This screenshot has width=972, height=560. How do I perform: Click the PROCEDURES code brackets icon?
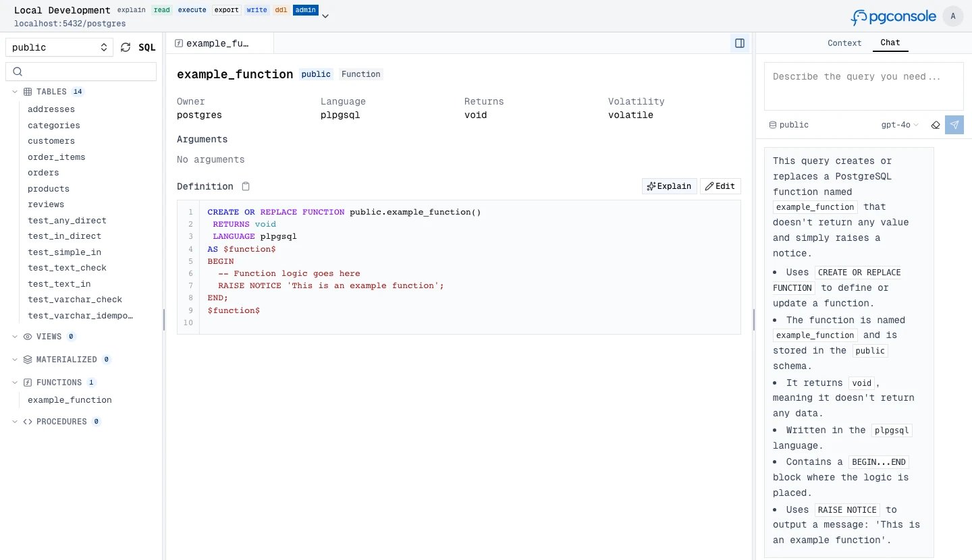point(28,422)
